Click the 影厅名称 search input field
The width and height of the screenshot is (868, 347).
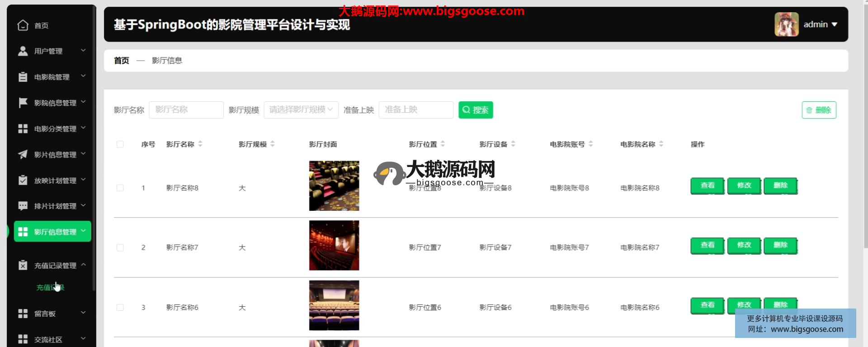tap(186, 110)
